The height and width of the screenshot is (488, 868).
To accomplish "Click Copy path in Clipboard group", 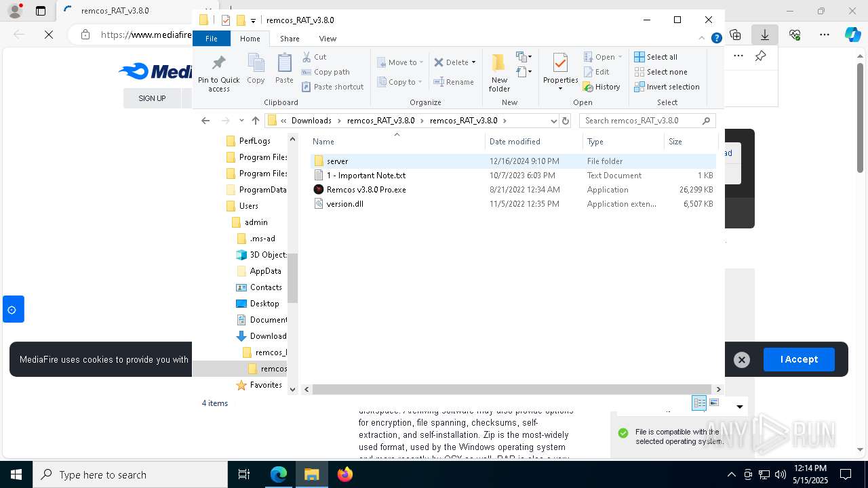I will pos(325,72).
